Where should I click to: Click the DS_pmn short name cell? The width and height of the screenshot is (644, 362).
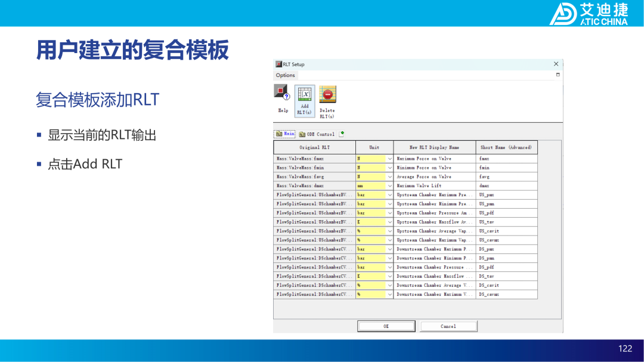click(506, 258)
